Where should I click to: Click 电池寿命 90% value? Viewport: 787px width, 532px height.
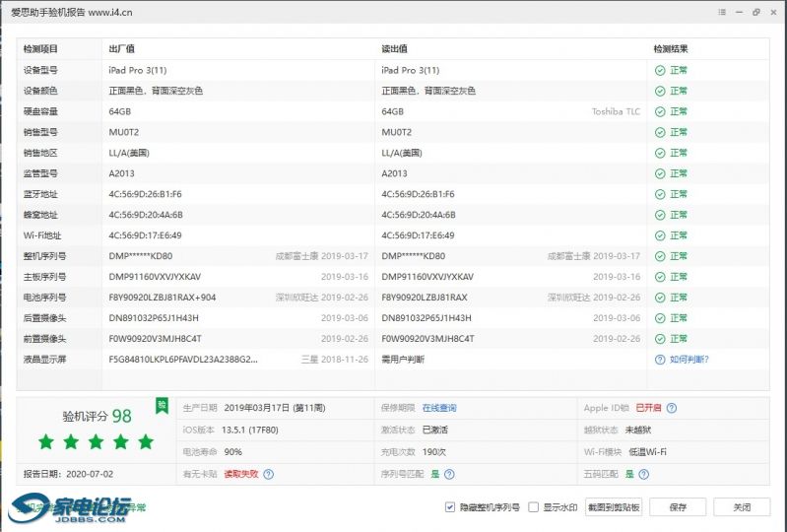click(x=232, y=452)
